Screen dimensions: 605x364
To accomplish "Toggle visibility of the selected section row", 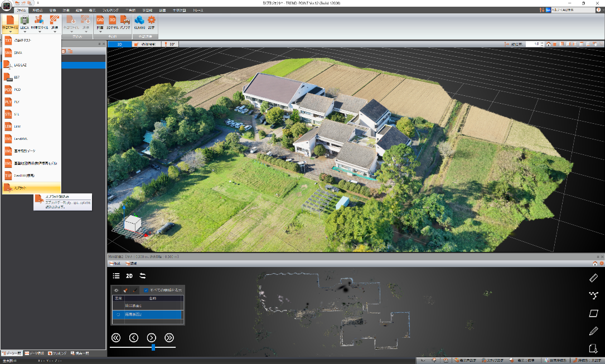I will (118, 315).
